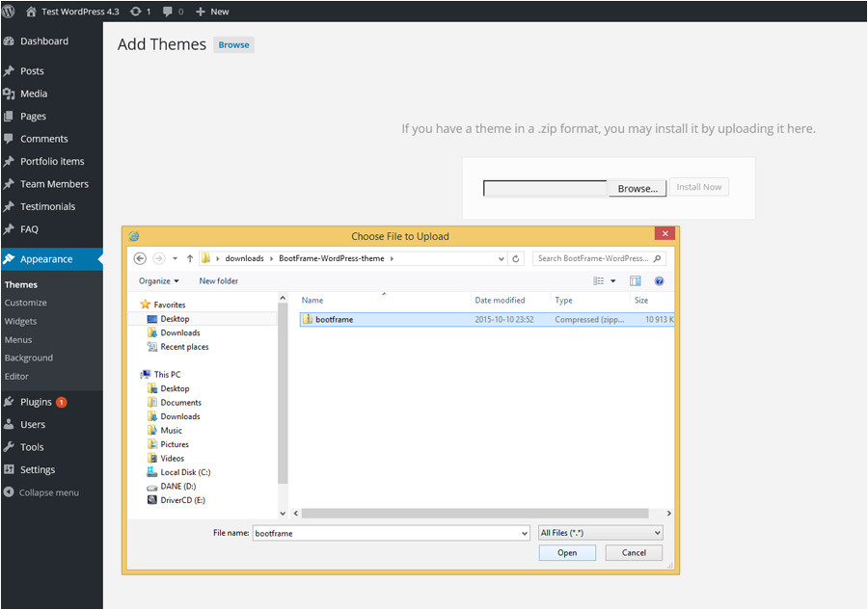Viewport: 868px width, 610px height.
Task: Open Plugins menu with update badge
Action: (36, 402)
